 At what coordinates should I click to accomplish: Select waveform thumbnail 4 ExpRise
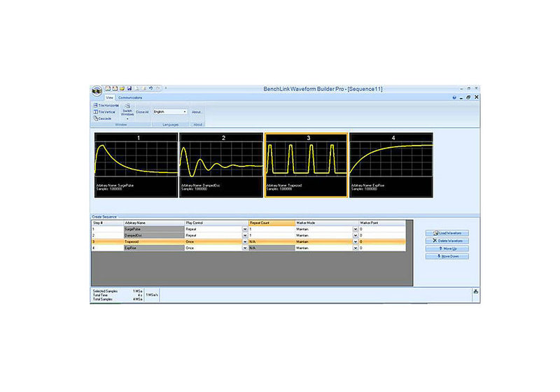[x=391, y=165]
